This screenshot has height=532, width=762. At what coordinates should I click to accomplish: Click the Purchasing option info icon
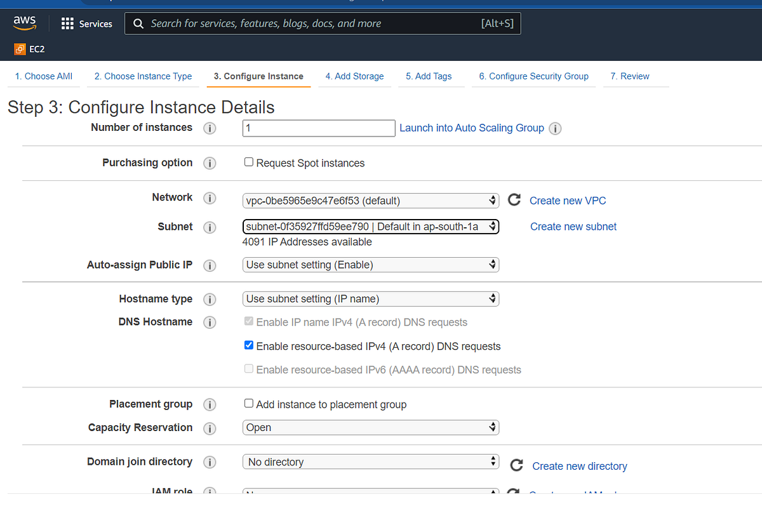click(x=210, y=163)
